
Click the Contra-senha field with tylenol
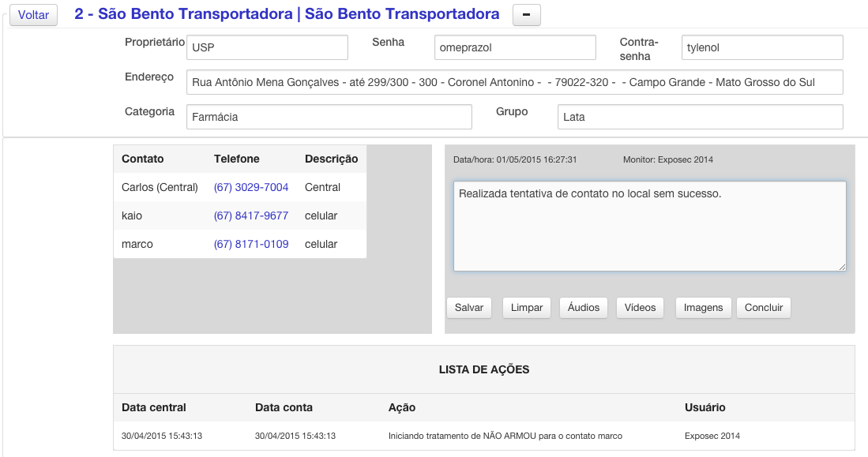tap(762, 47)
